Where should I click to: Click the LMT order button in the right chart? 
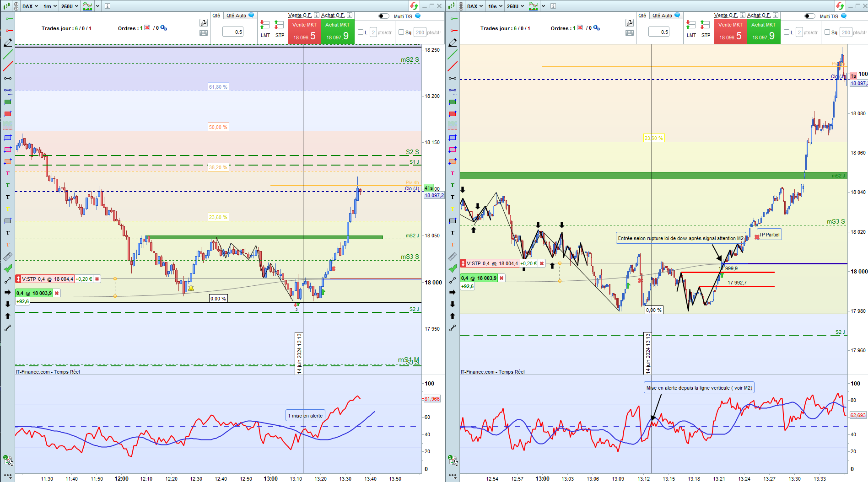click(691, 28)
